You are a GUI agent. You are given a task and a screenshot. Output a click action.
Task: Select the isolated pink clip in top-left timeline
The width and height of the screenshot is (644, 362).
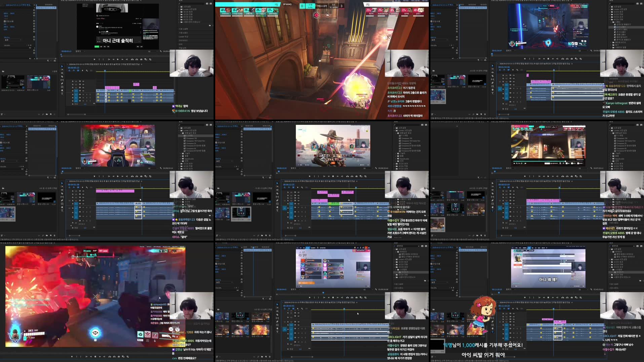click(136, 84)
